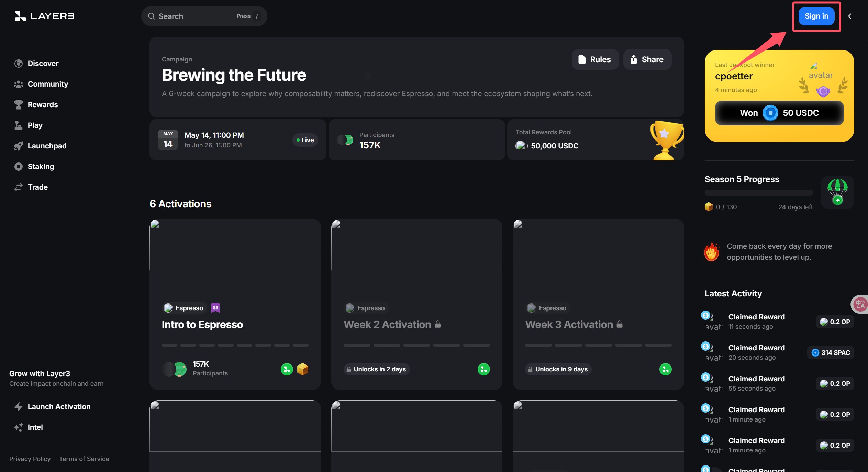Click the Intel sparkle icon
This screenshot has width=868, height=472.
18,427
